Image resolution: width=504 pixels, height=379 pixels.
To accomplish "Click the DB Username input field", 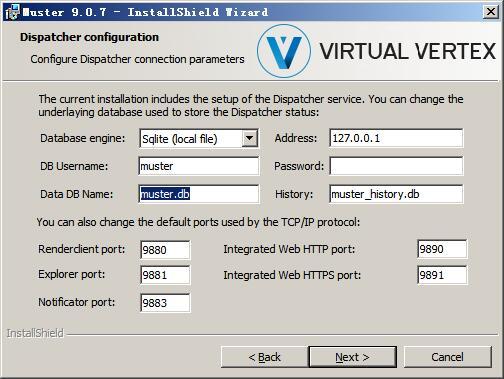I will (199, 166).
